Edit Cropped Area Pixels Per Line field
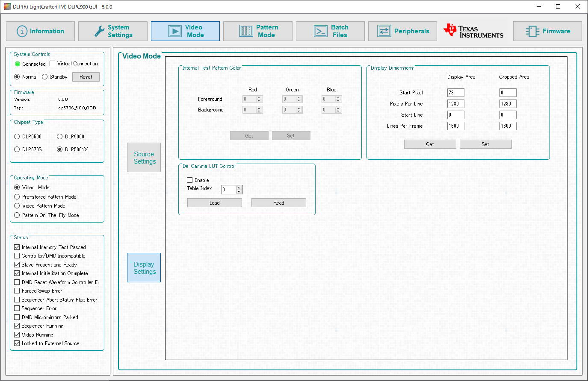This screenshot has width=588, height=381. coord(508,104)
